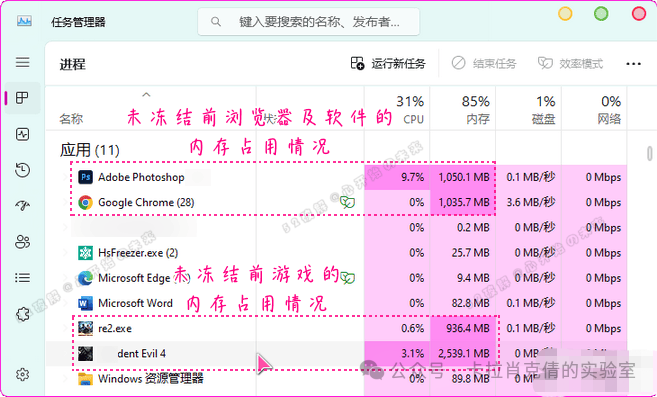The image size is (657, 397).
Task: Click the Microsoft Word app icon
Action: (85, 303)
